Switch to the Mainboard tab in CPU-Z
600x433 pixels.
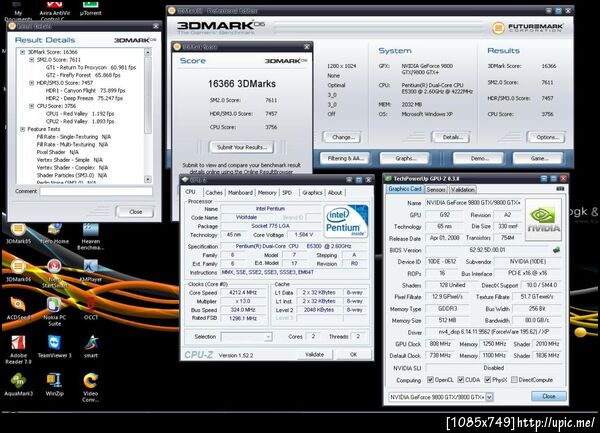240,192
